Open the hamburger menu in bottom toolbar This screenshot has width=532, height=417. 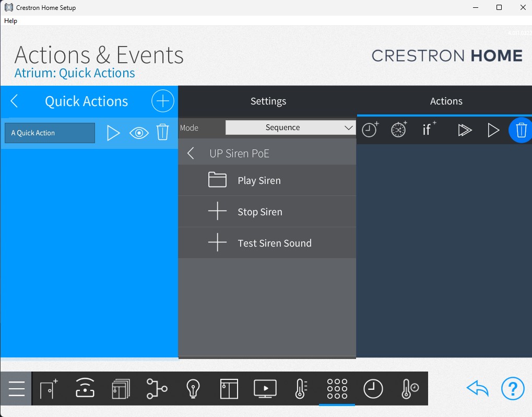(x=16, y=388)
